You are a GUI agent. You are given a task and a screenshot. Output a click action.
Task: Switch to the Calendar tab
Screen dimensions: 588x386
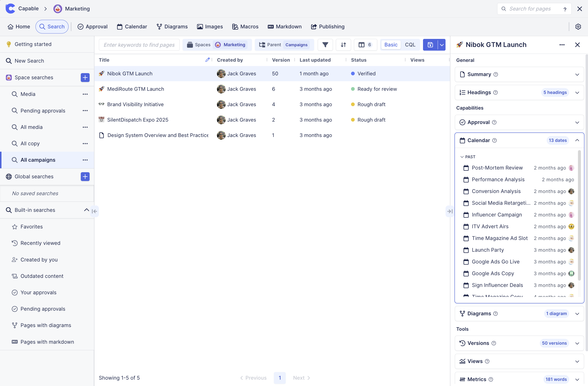(x=132, y=26)
